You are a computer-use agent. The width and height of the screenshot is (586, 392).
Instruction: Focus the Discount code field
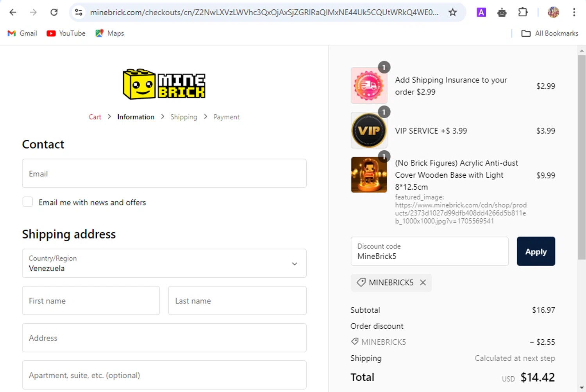coord(430,251)
